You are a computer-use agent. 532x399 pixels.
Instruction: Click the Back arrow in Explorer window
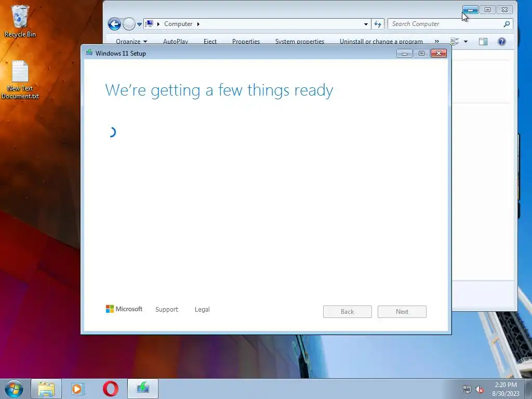(x=114, y=24)
